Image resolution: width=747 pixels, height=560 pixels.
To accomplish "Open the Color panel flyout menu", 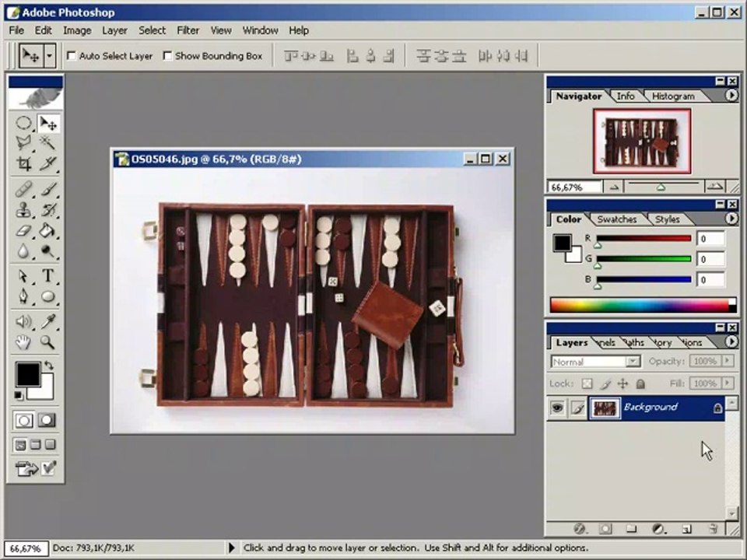I will point(731,219).
